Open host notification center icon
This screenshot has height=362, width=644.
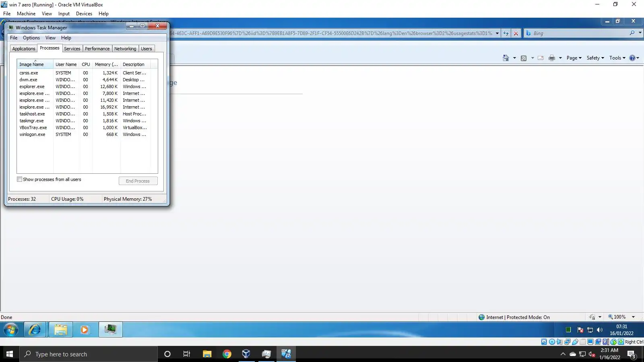click(x=631, y=354)
